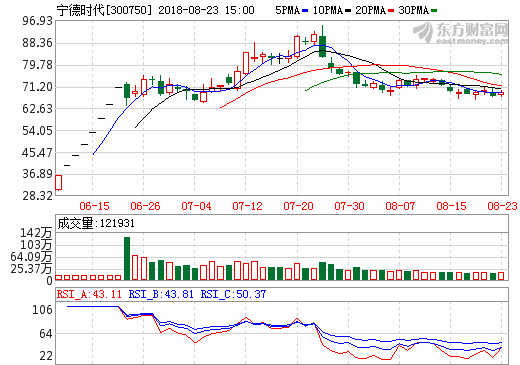Select the 08-07 date axis label
This screenshot has width=520, height=365.
point(400,206)
